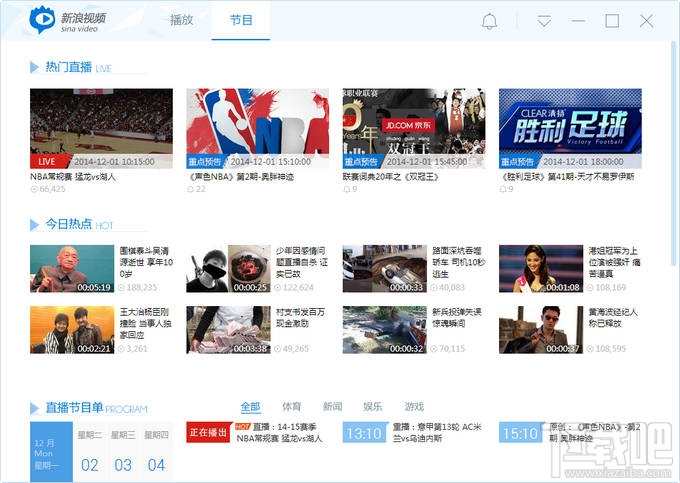Open the 胜利足球 preview thumbnail
680x483 pixels.
(570, 128)
